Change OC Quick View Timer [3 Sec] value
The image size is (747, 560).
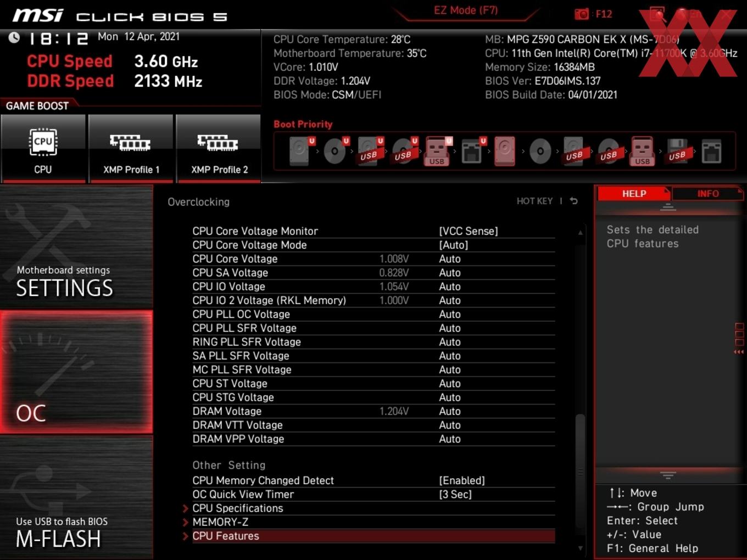(x=455, y=494)
